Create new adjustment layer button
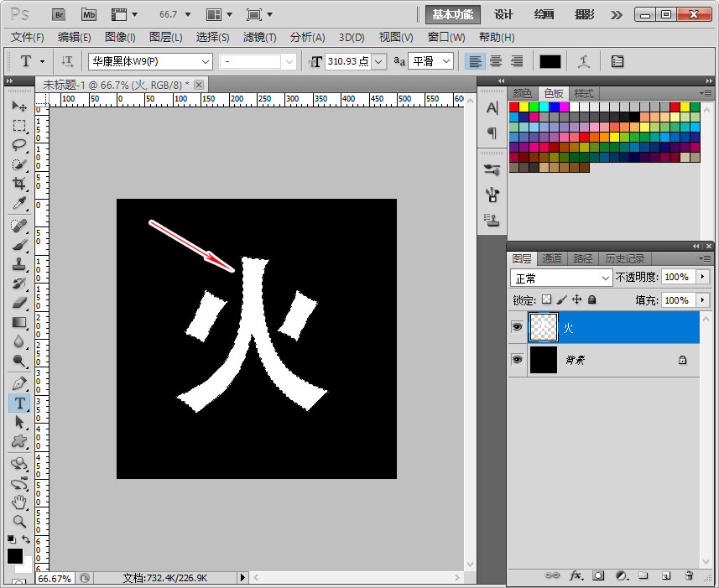The height and width of the screenshot is (588, 719). click(x=622, y=575)
